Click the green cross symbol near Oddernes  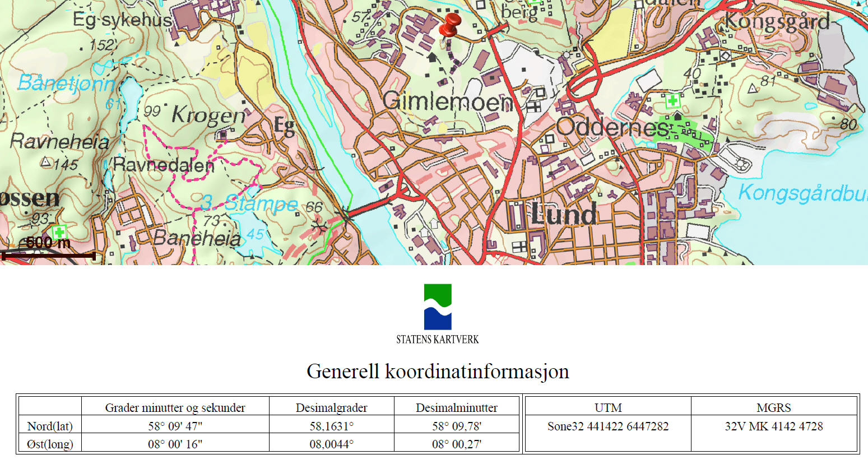[x=672, y=101]
